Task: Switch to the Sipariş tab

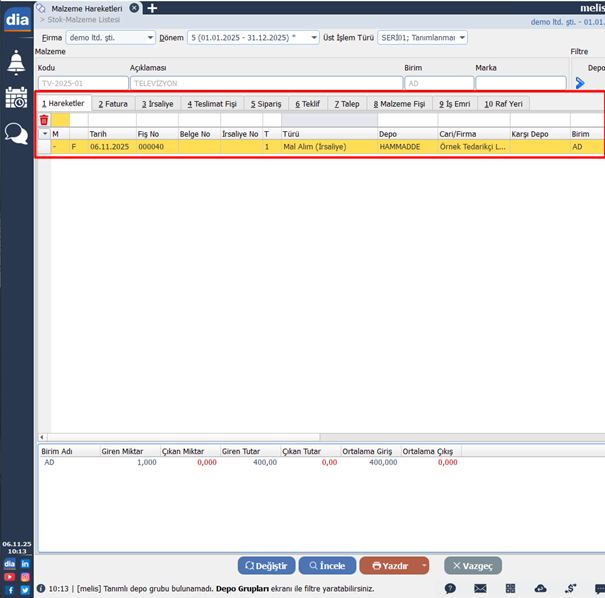Action: click(x=266, y=103)
